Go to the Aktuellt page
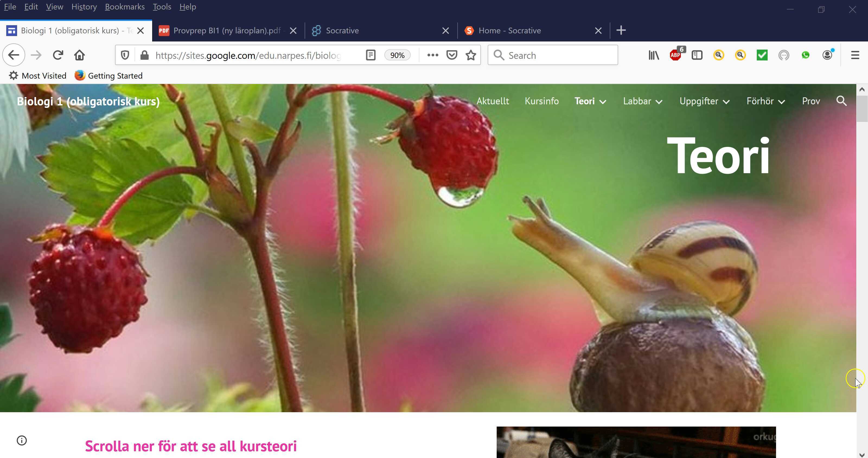 tap(493, 101)
